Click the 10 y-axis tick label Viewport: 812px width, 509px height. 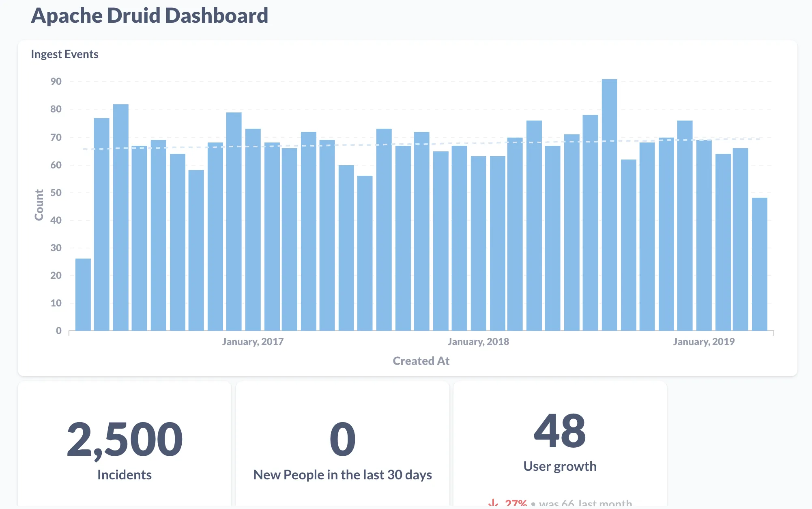click(x=56, y=303)
